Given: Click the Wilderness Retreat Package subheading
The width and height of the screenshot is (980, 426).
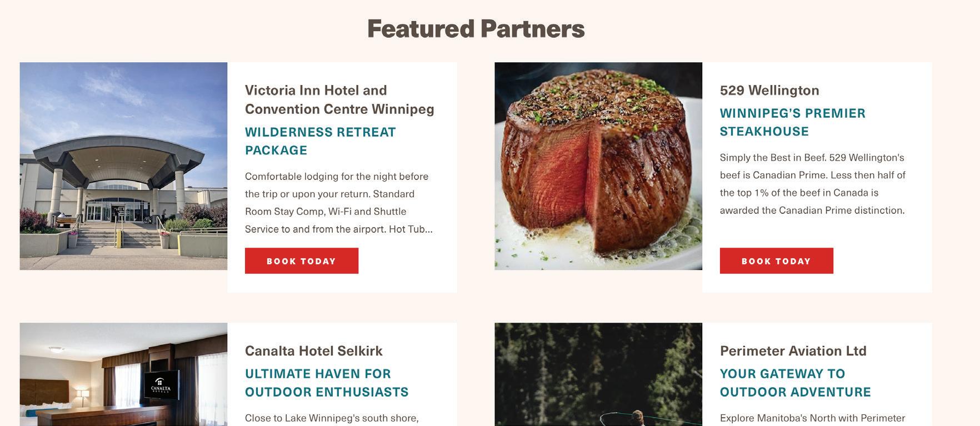Looking at the screenshot, I should 321,141.
